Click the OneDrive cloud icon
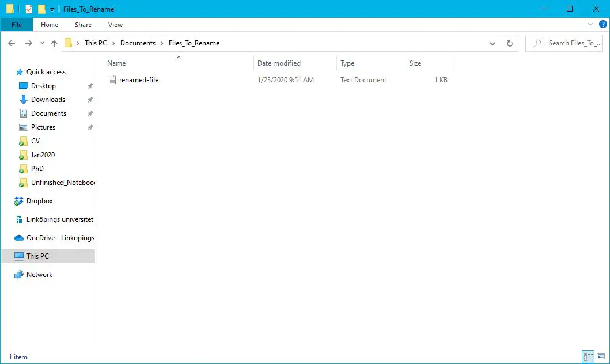 click(18, 238)
